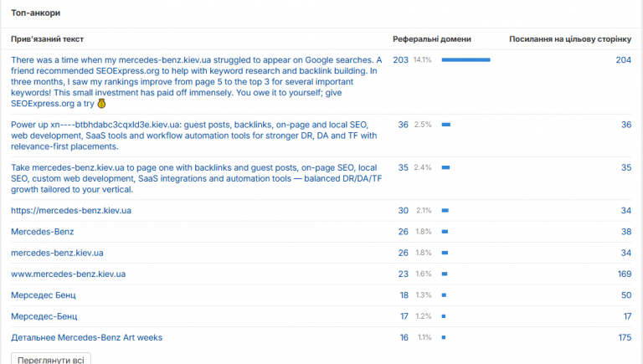The image size is (643, 364).
Task: Open the 175 backlinks count link
Action: pyautogui.click(x=625, y=338)
